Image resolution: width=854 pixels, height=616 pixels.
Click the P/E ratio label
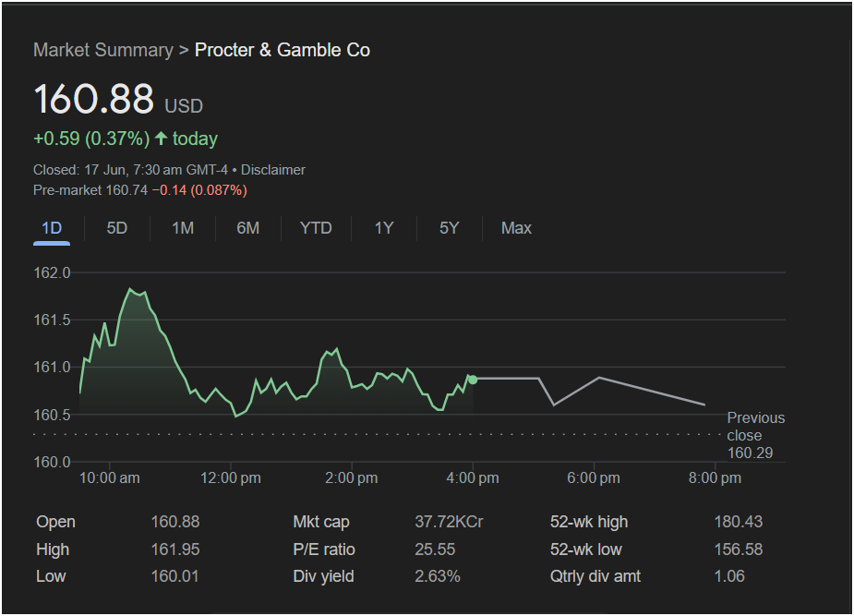pyautogui.click(x=324, y=549)
